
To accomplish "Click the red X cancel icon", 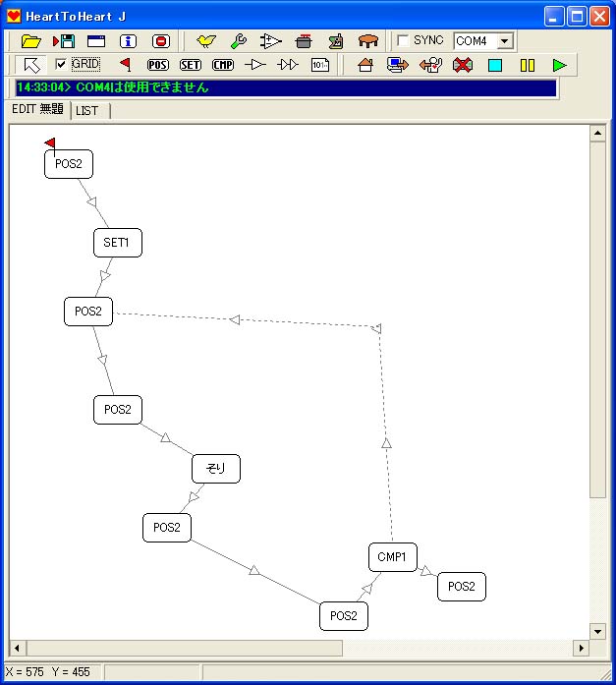I will pos(463,65).
